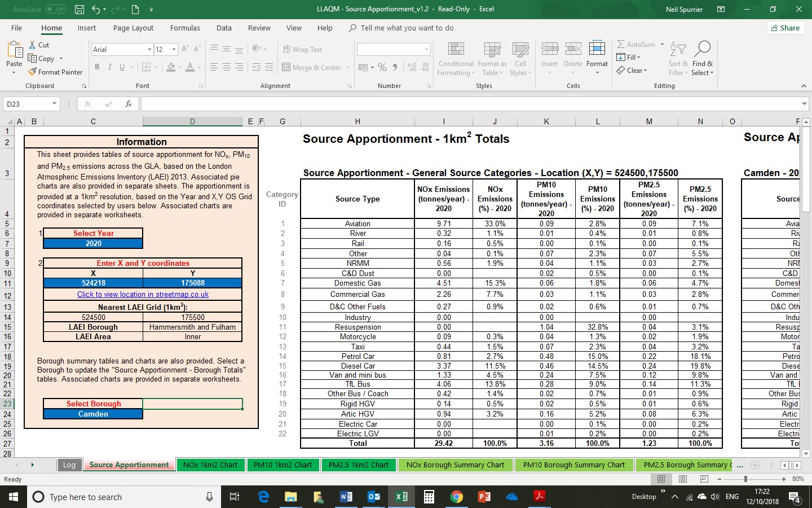Viewport: 812px width, 508px height.
Task: Open the font size dropdown
Action: (174, 50)
